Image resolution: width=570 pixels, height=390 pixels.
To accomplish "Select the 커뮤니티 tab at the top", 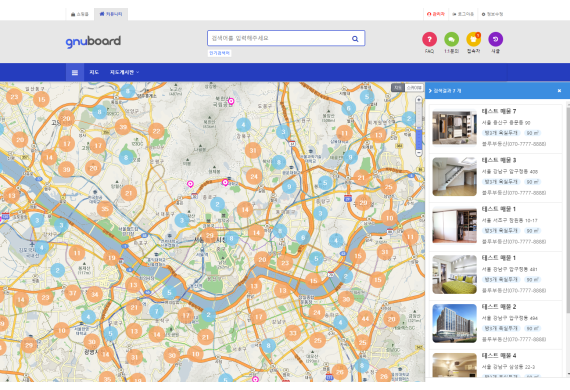I will 111,14.
